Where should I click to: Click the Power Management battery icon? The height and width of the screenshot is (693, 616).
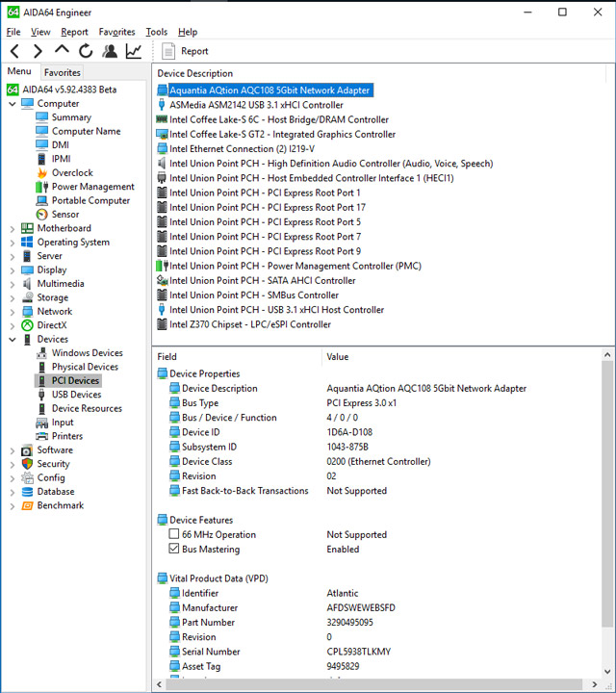(x=42, y=187)
